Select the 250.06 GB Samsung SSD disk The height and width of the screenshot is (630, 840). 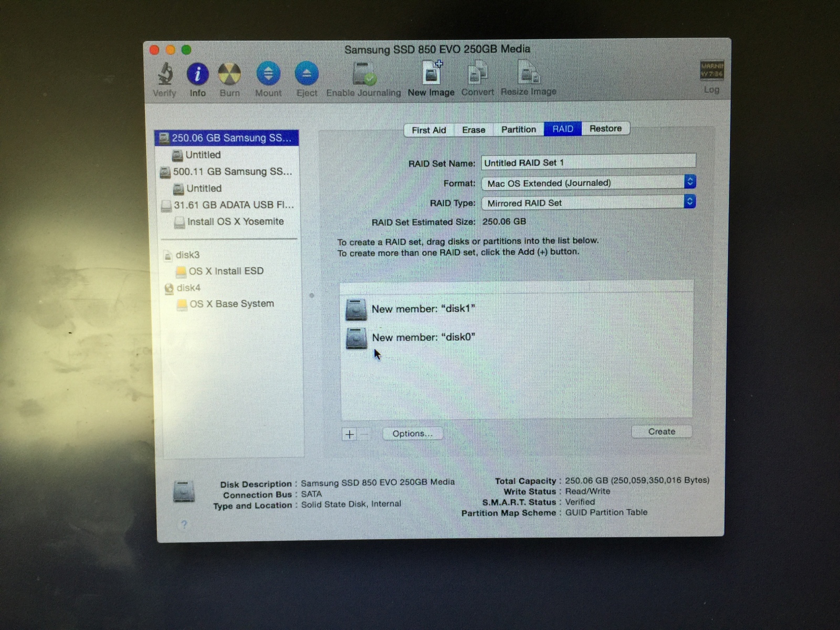[227, 138]
